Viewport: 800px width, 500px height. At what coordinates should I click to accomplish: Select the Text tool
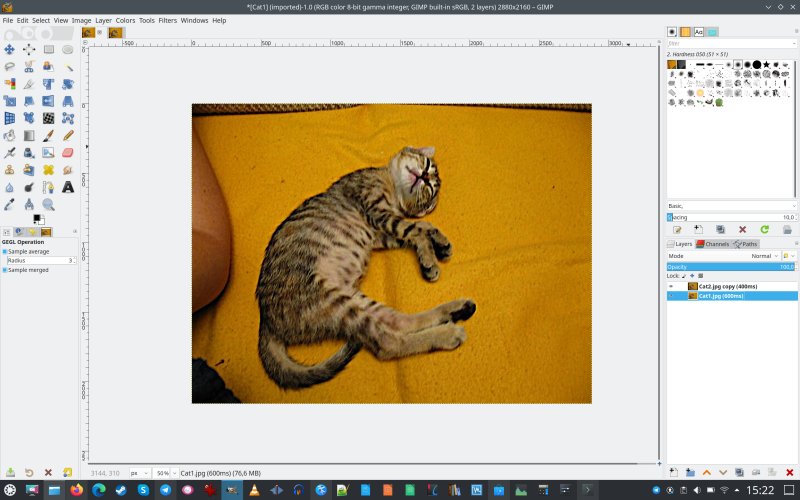pyautogui.click(x=68, y=187)
